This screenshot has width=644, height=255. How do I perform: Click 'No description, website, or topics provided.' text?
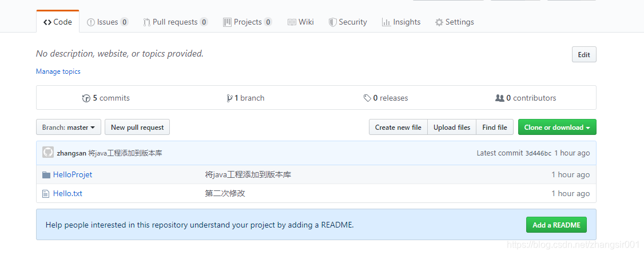(120, 53)
